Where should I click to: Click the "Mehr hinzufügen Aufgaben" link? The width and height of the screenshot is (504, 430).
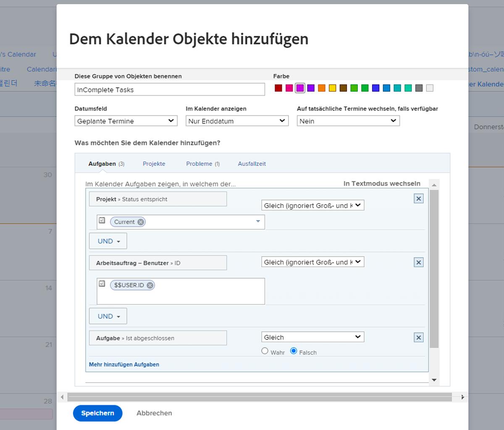tap(124, 364)
